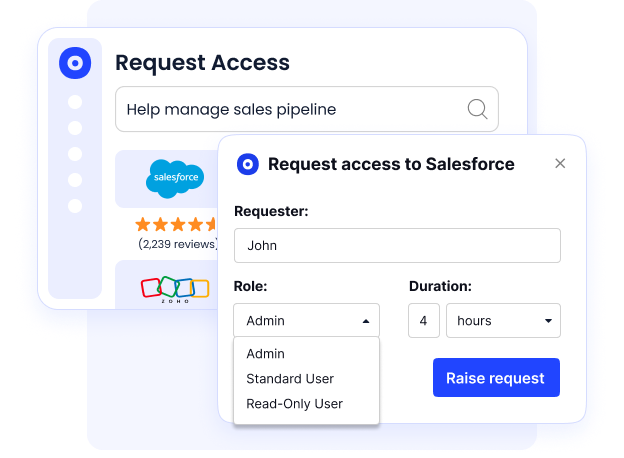Click the Role: label
624x458 pixels.
click(x=250, y=286)
